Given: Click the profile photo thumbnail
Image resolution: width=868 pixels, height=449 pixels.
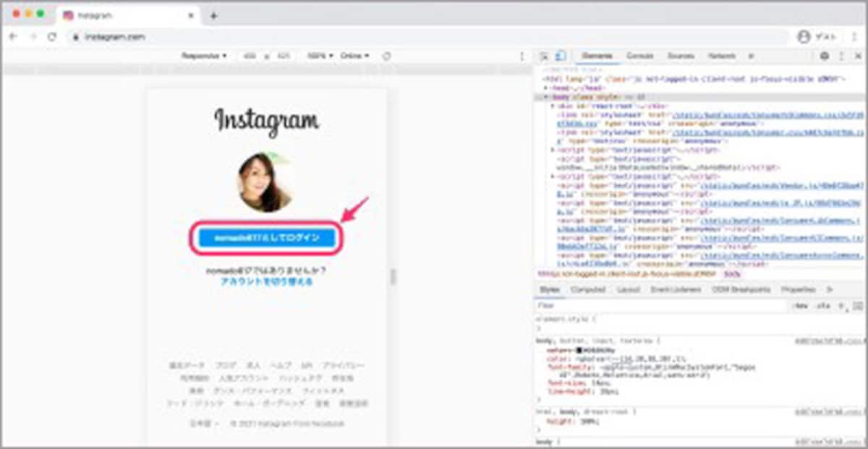Looking at the screenshot, I should tap(266, 182).
